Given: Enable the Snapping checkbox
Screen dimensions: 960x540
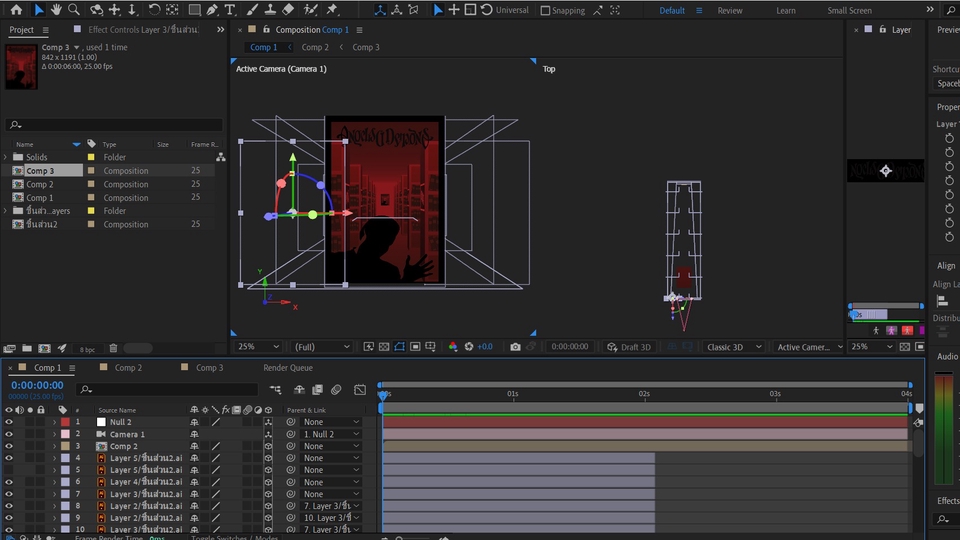Looking at the screenshot, I should click(545, 11).
